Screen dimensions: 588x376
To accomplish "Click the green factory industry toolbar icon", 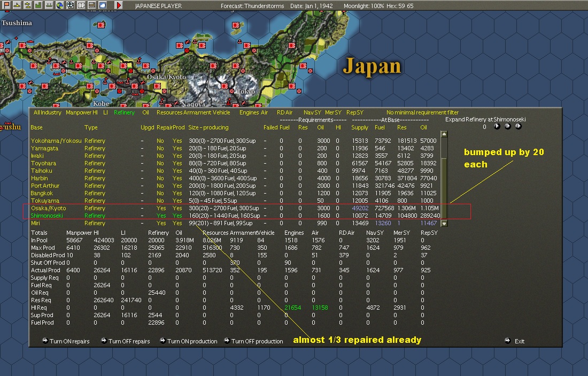I will (x=38, y=5).
